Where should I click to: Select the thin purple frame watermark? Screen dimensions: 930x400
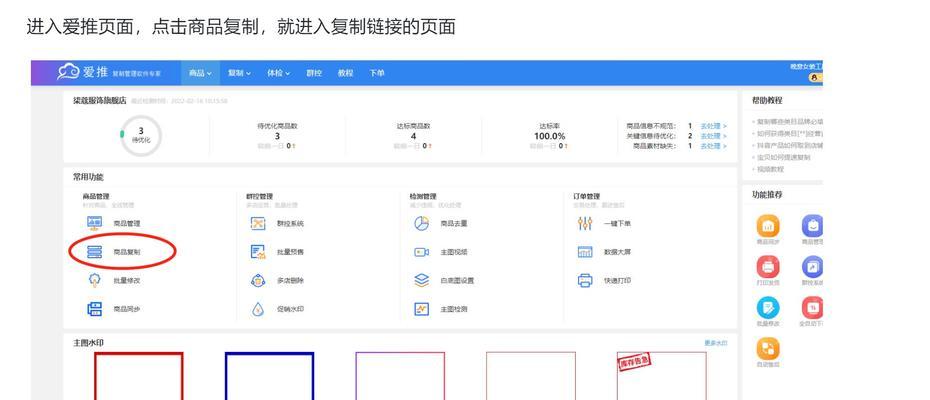(400, 376)
